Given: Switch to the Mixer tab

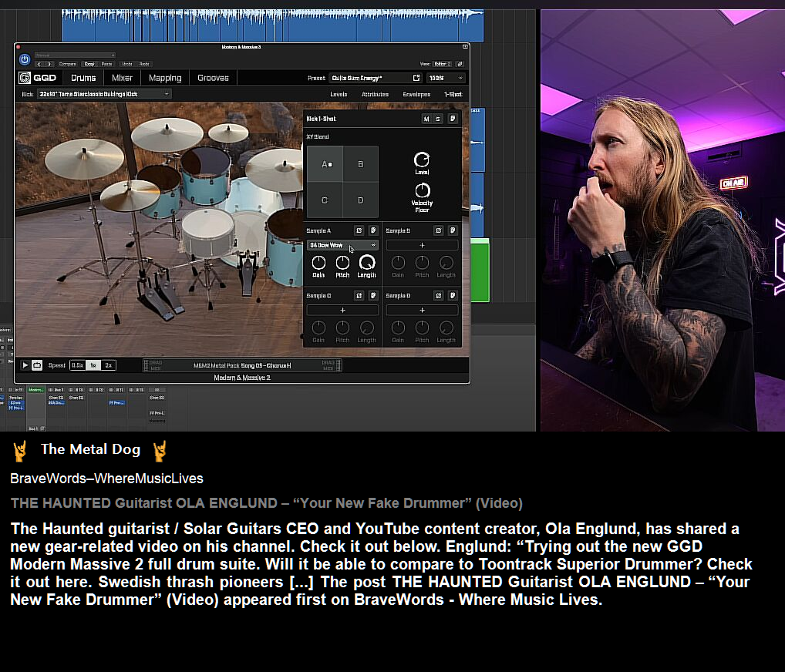Looking at the screenshot, I should [122, 78].
